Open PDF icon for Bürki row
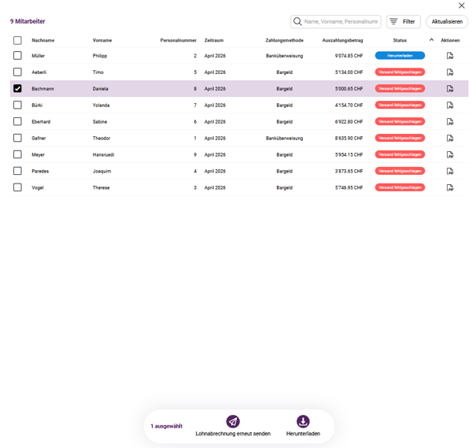This screenshot has height=448, width=476. coord(450,105)
